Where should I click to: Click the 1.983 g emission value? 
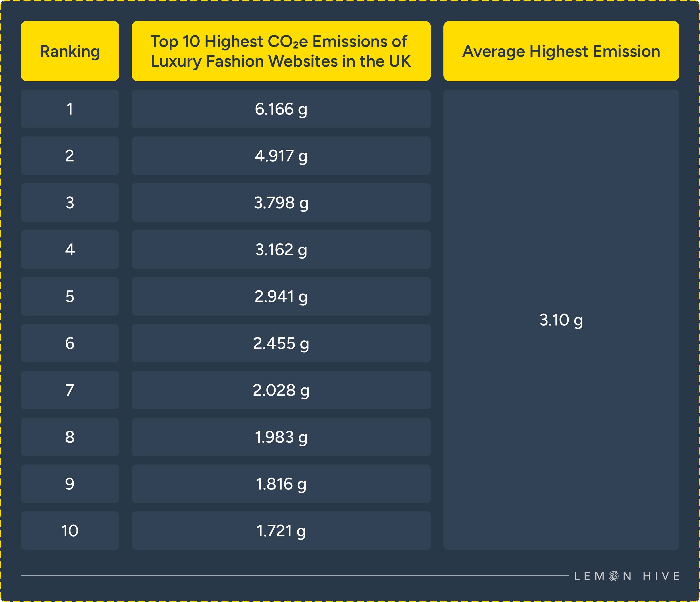[281, 437]
